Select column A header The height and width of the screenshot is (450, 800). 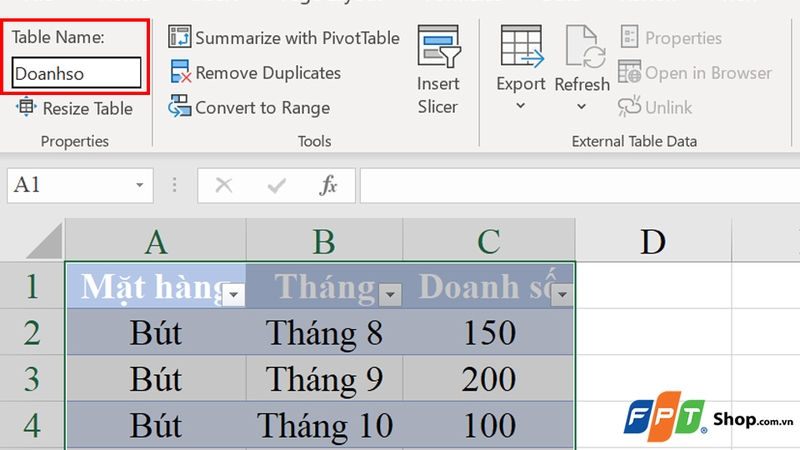pyautogui.click(x=156, y=241)
